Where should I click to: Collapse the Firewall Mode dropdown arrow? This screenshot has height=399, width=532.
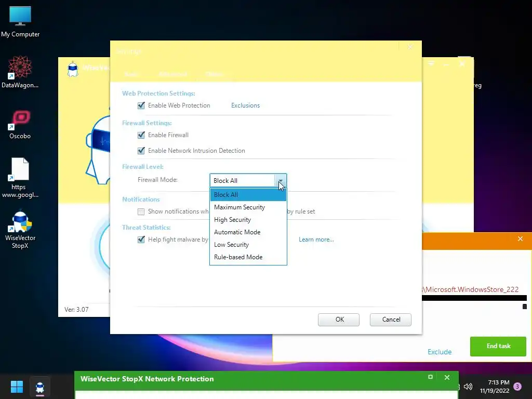(281, 180)
